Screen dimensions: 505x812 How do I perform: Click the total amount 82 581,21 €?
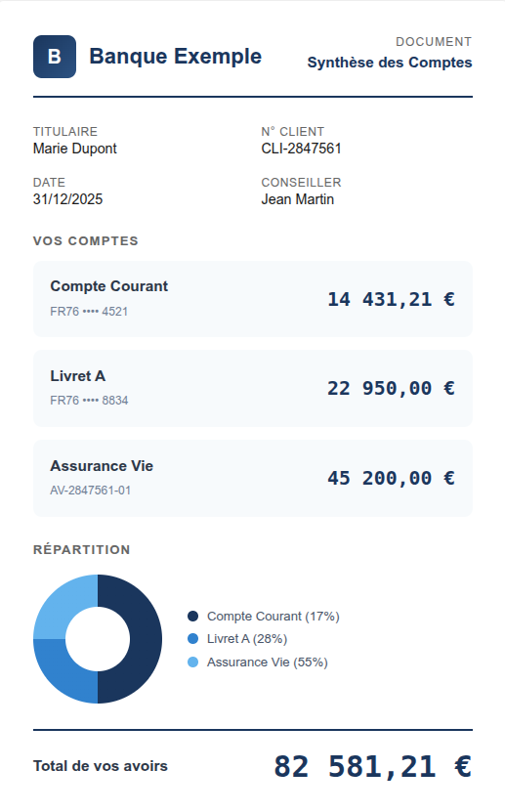[372, 766]
